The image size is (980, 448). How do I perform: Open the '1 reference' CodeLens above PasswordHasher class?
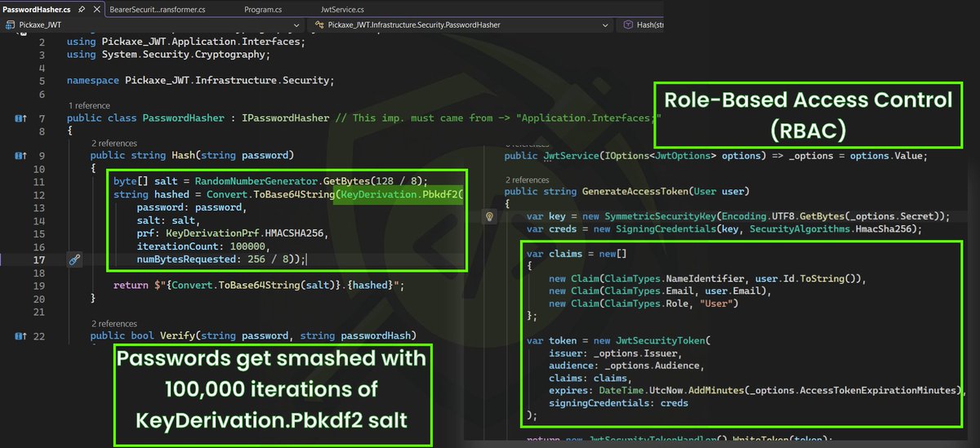point(89,105)
